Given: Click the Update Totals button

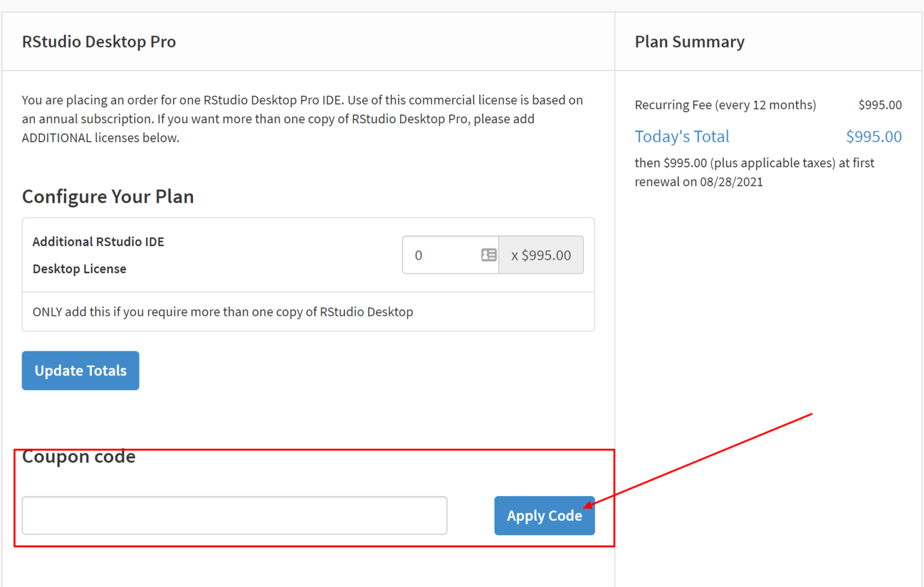Looking at the screenshot, I should pos(81,370).
